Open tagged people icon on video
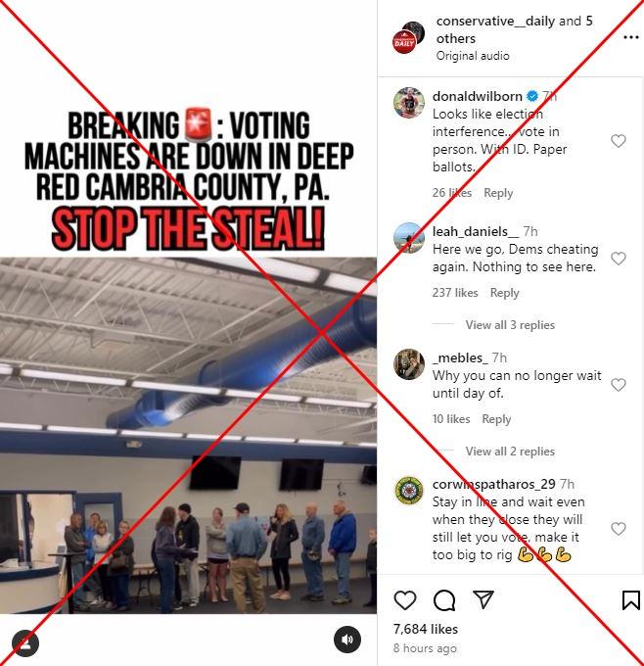644x666 pixels. (25, 643)
